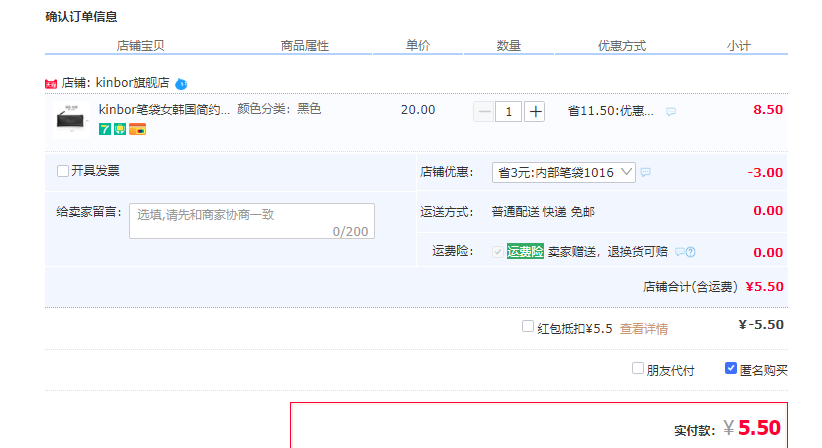Screen dimensions: 822x448
Task: Increase the quantity with the plus button
Action: tap(535, 112)
